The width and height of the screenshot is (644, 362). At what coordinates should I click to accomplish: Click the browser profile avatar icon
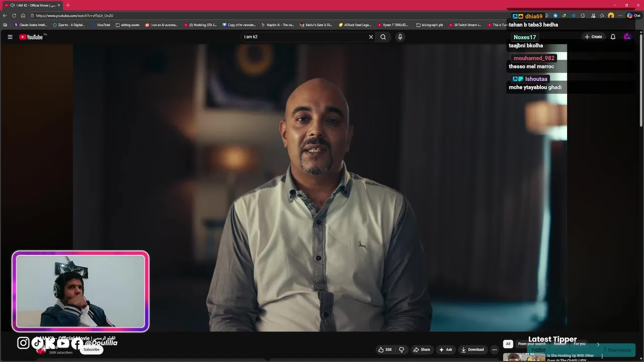pos(611,16)
